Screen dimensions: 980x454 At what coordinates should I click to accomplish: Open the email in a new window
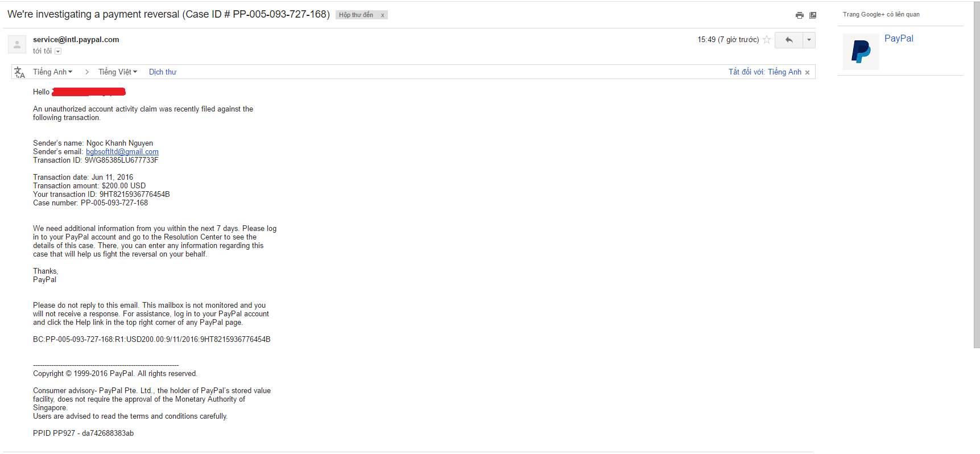click(x=813, y=15)
